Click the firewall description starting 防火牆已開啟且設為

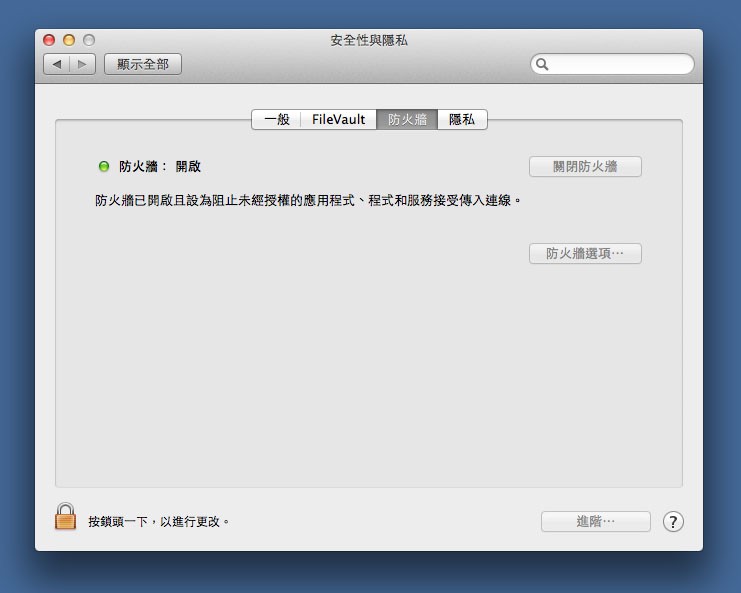pos(308,200)
